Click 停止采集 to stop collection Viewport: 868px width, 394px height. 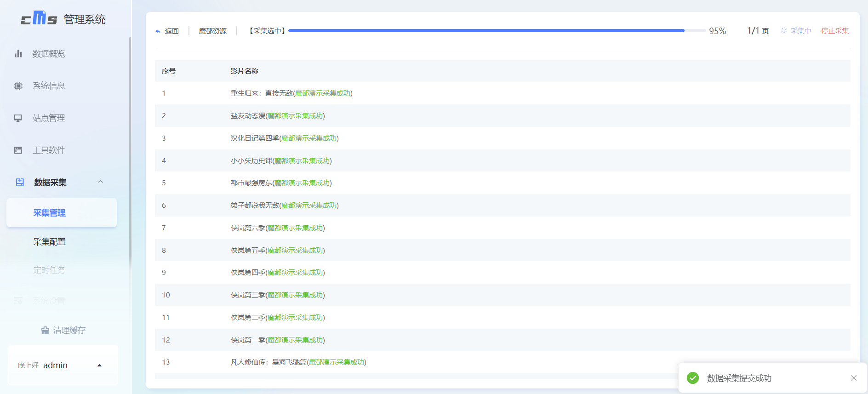coord(835,31)
